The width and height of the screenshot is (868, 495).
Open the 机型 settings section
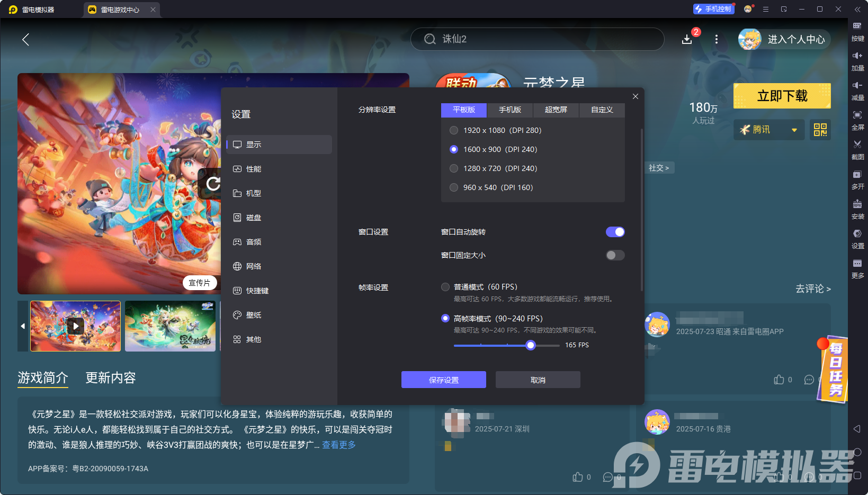(x=279, y=193)
